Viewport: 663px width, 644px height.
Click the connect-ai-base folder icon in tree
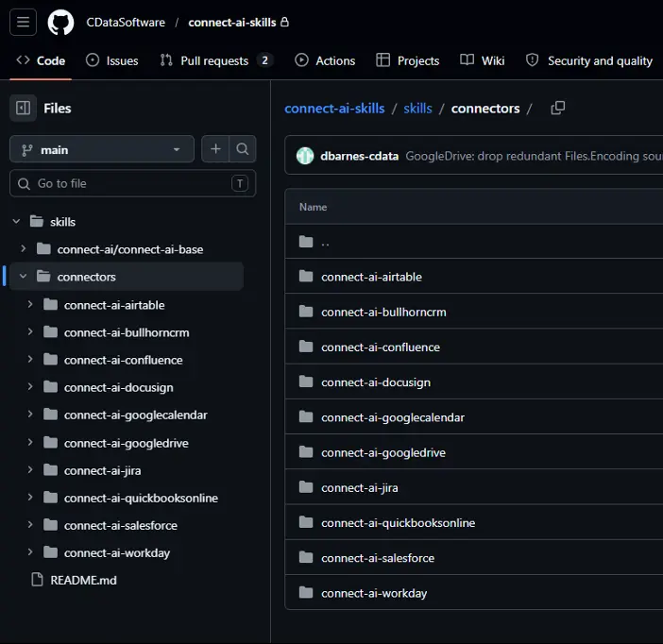43,248
